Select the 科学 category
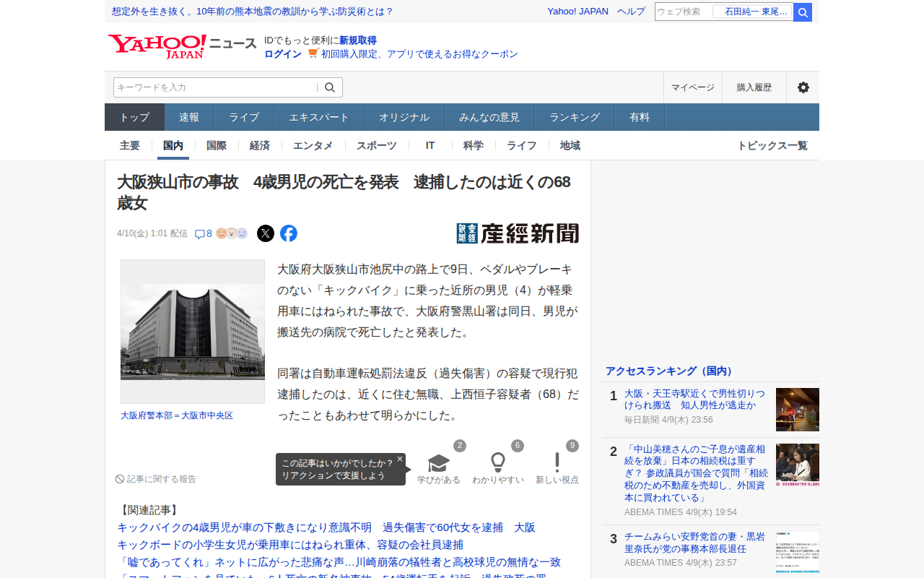 [x=474, y=145]
